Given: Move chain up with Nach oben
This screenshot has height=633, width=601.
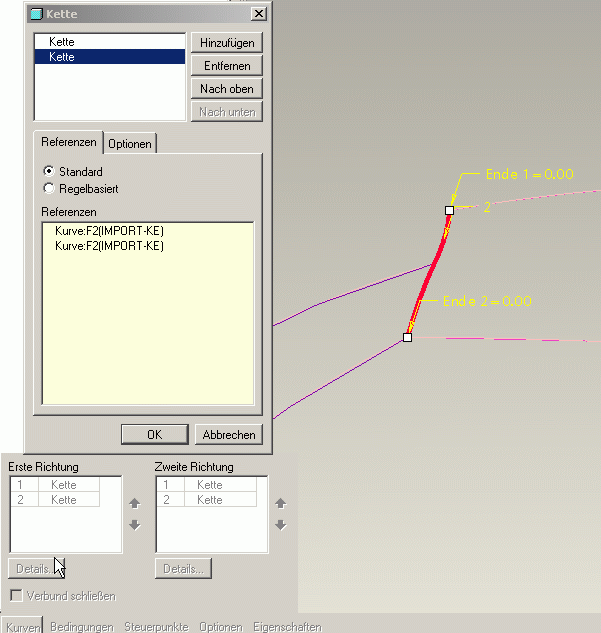Looking at the screenshot, I should 227,89.
